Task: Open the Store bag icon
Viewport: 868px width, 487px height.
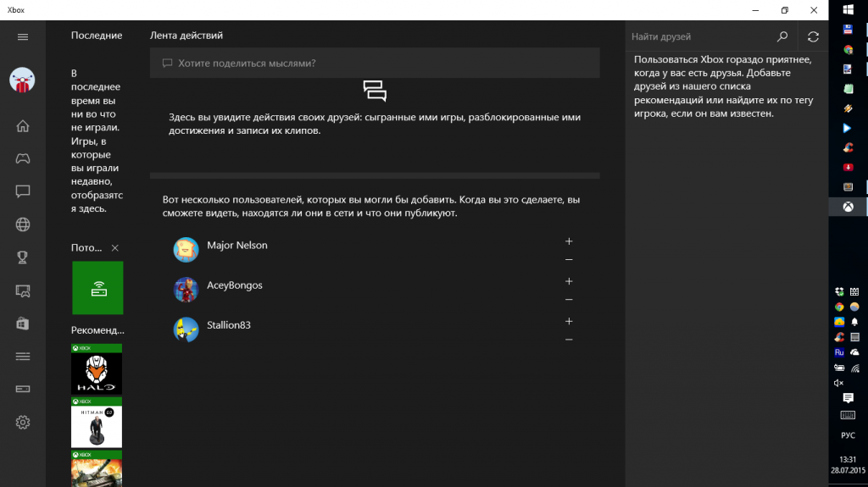Action: point(23,324)
